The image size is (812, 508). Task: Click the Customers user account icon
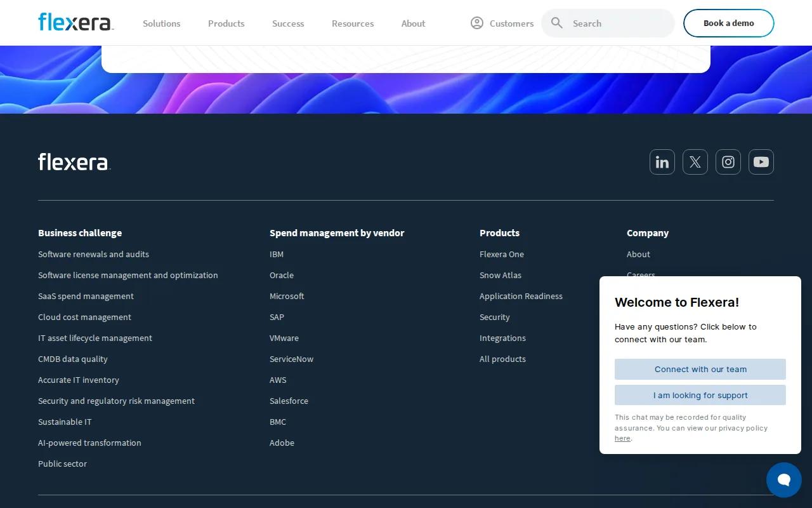(477, 23)
